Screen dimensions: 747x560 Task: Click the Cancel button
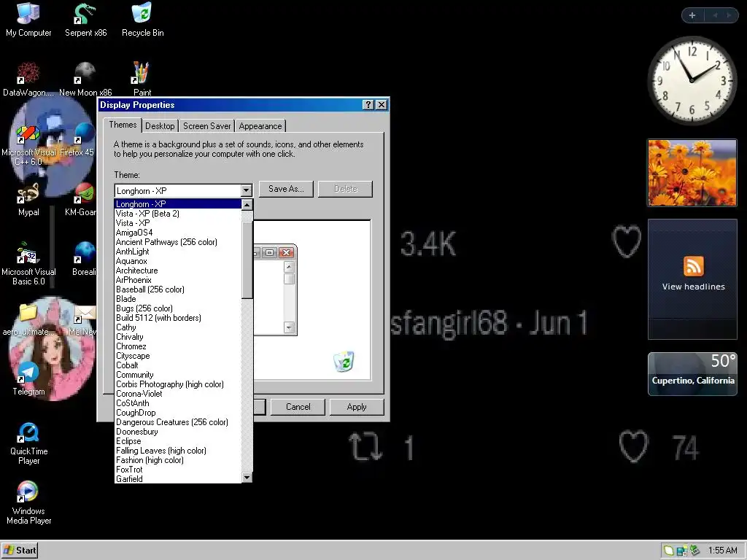click(298, 407)
